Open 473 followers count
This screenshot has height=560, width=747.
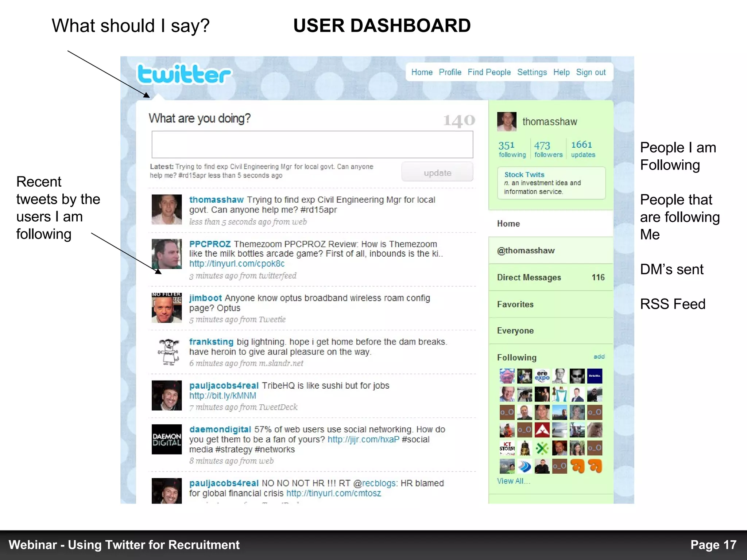(549, 149)
